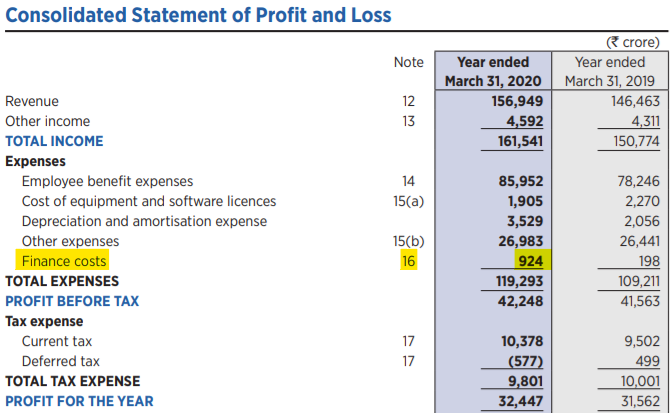Image resolution: width=672 pixels, height=413 pixels.
Task: Select Other expenses 2019 value 26,441
Action: tap(639, 241)
